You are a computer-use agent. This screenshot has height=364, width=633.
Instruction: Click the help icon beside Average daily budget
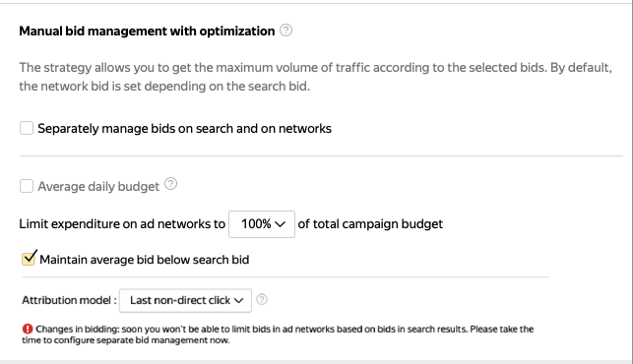pyautogui.click(x=170, y=184)
